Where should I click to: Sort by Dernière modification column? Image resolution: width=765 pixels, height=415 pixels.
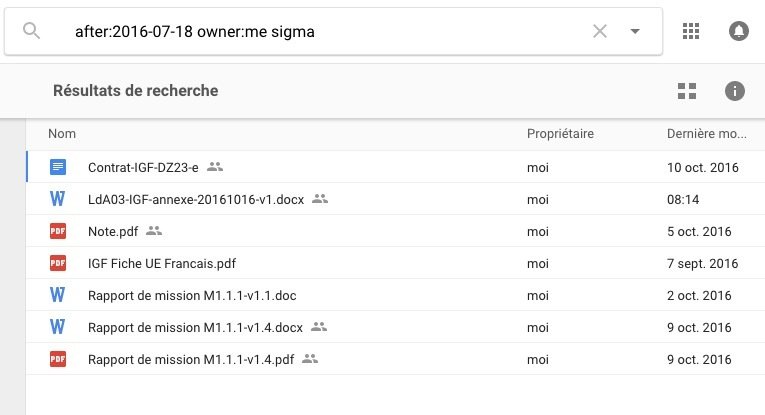[705, 133]
